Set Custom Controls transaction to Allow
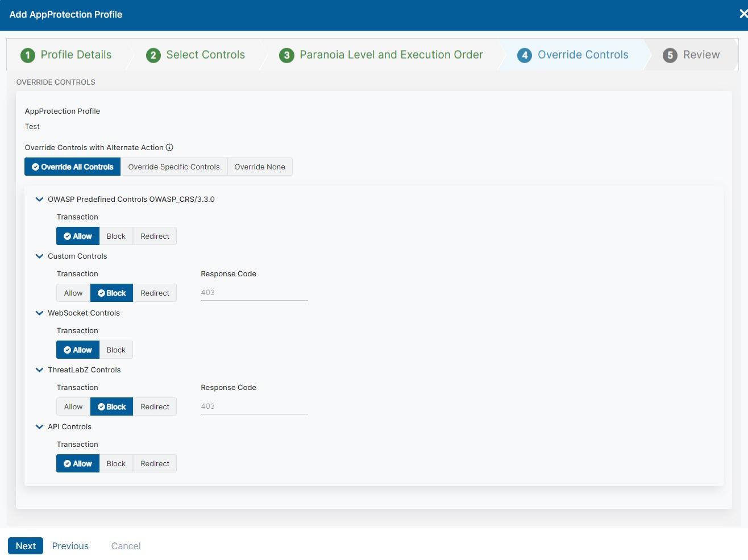748x560 pixels. [x=73, y=293]
